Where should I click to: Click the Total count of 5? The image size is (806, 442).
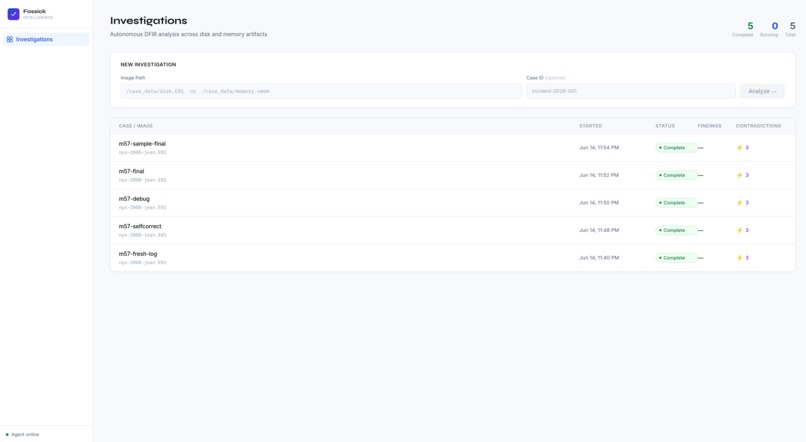(792, 26)
